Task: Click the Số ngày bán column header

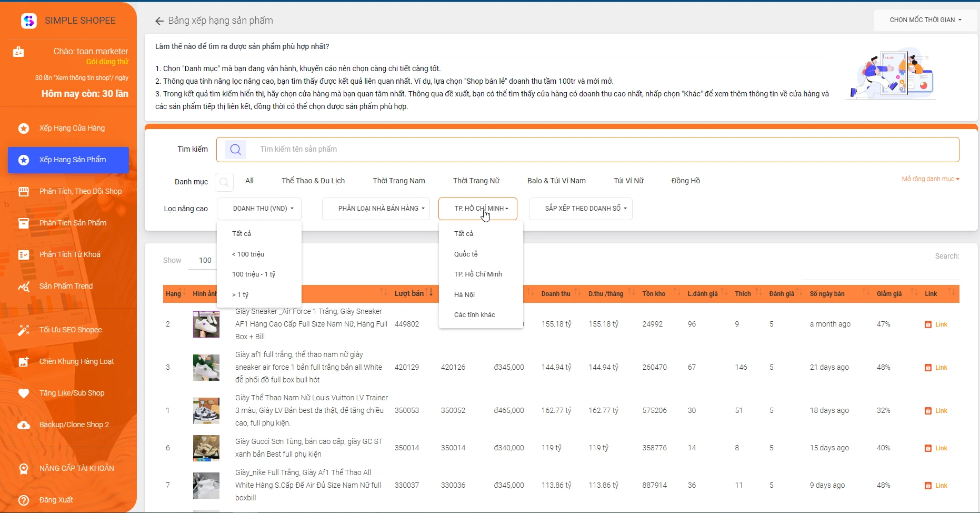Action: tap(838, 294)
